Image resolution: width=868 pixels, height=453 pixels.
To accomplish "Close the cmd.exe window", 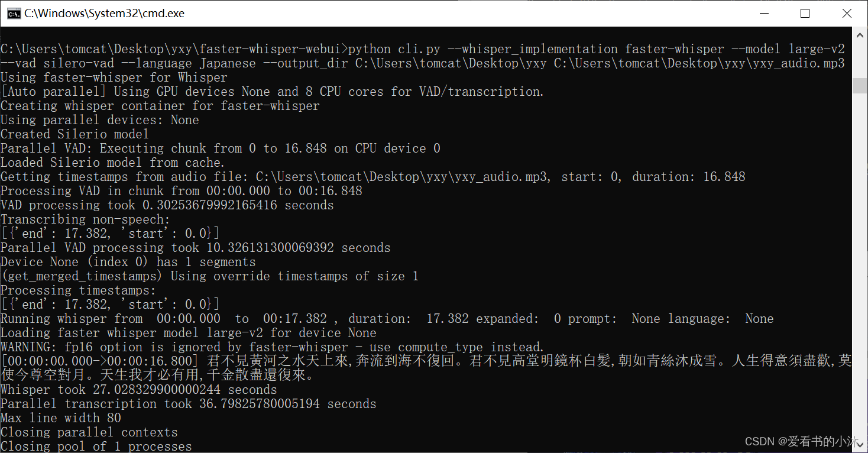I will (846, 13).
